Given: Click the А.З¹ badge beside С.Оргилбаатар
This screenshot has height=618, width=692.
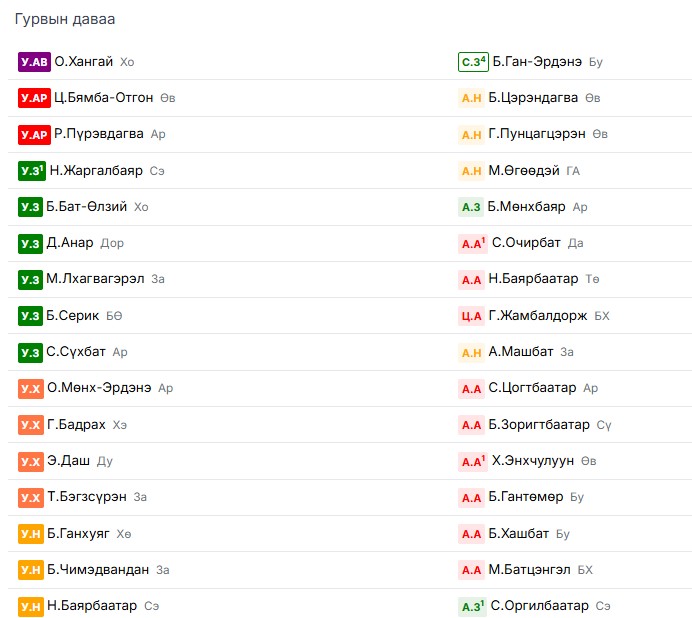Looking at the screenshot, I should tap(473, 607).
